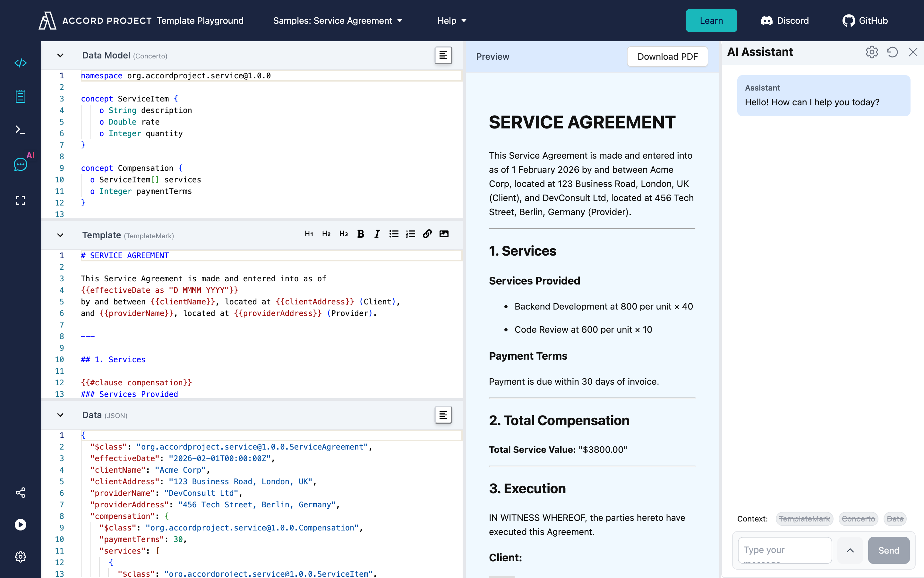This screenshot has width=924, height=578.
Task: Open the settings gear in sidebar
Action: click(20, 556)
